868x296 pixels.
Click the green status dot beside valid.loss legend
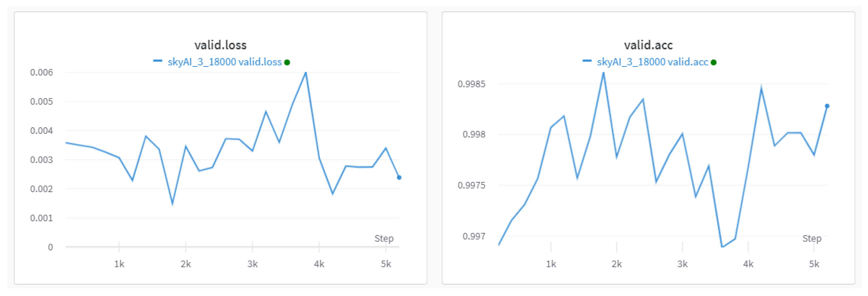(287, 62)
